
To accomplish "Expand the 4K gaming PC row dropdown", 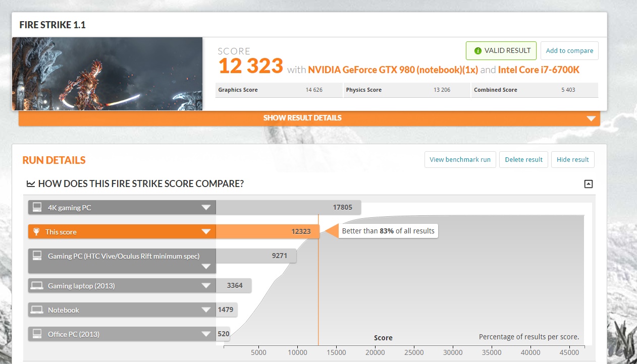I will tap(205, 208).
